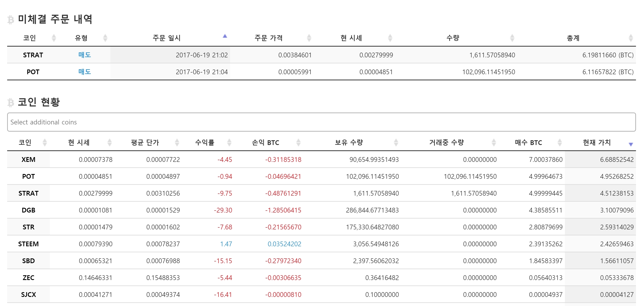The image size is (644, 306).
Task: Click sort arrows beside 평균 단가
Action: click(x=177, y=143)
